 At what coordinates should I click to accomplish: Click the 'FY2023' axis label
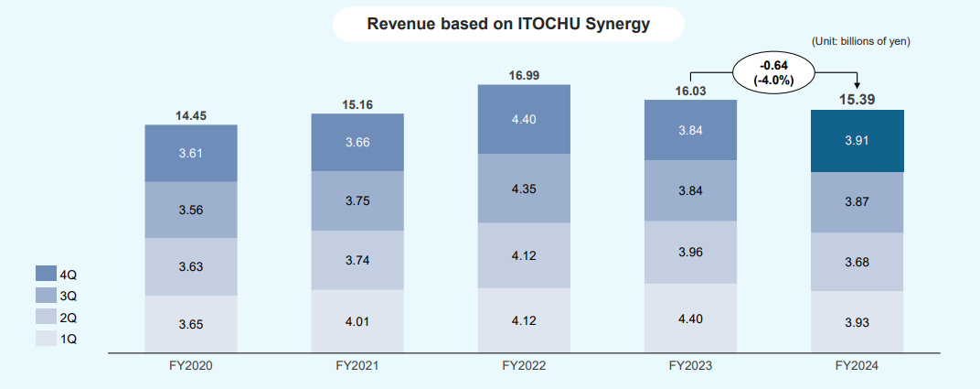(x=690, y=367)
